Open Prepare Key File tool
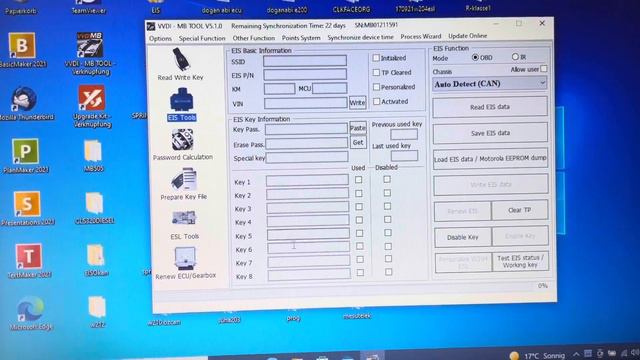The height and width of the screenshot is (360, 640). 184,184
